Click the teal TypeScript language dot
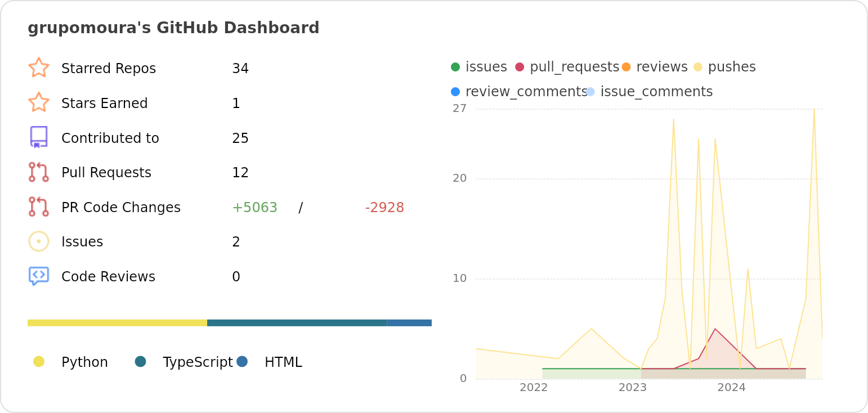 pyautogui.click(x=141, y=362)
